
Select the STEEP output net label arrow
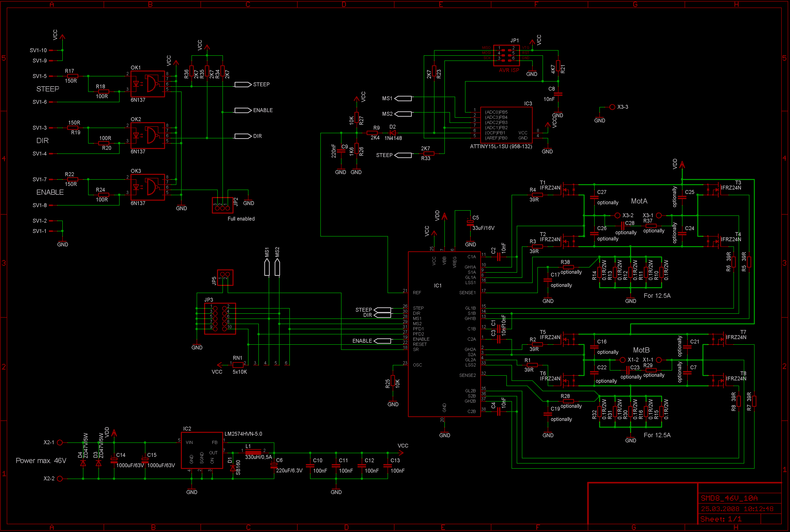tap(243, 84)
